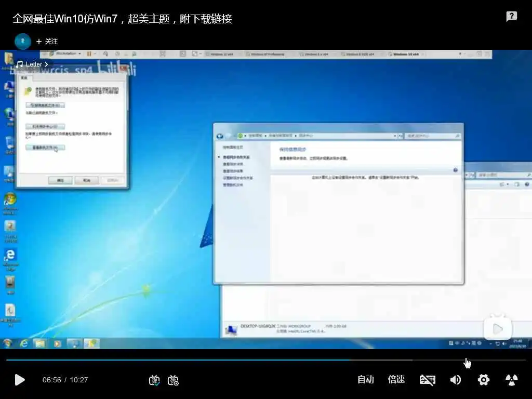Click the Sync Center search box
532x399 pixels.
(433, 136)
